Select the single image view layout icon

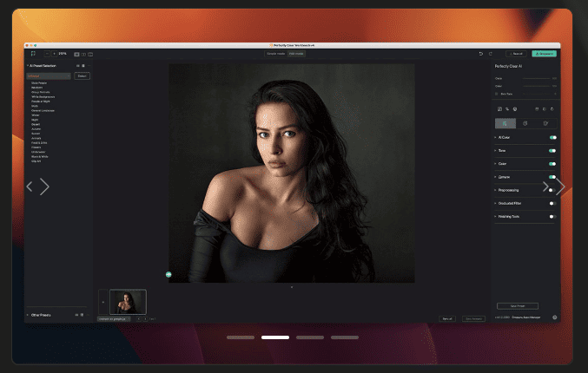coord(77,55)
